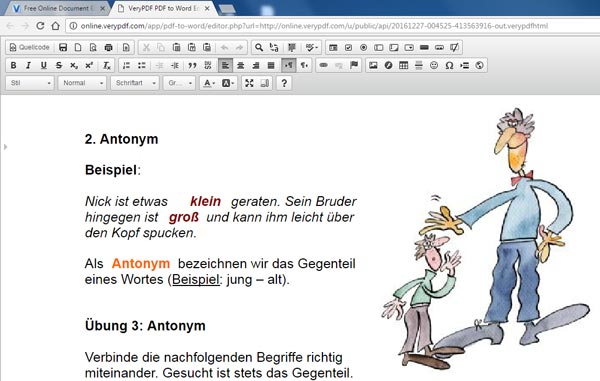The height and width of the screenshot is (381, 600).
Task: Insert a textarea field
Action: [394, 47]
